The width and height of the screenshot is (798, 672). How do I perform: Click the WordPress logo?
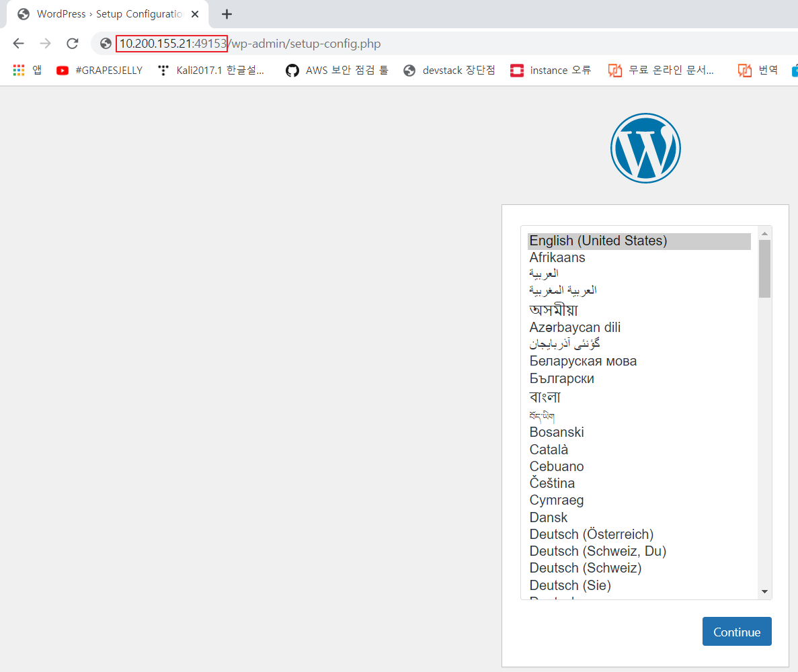pos(645,148)
